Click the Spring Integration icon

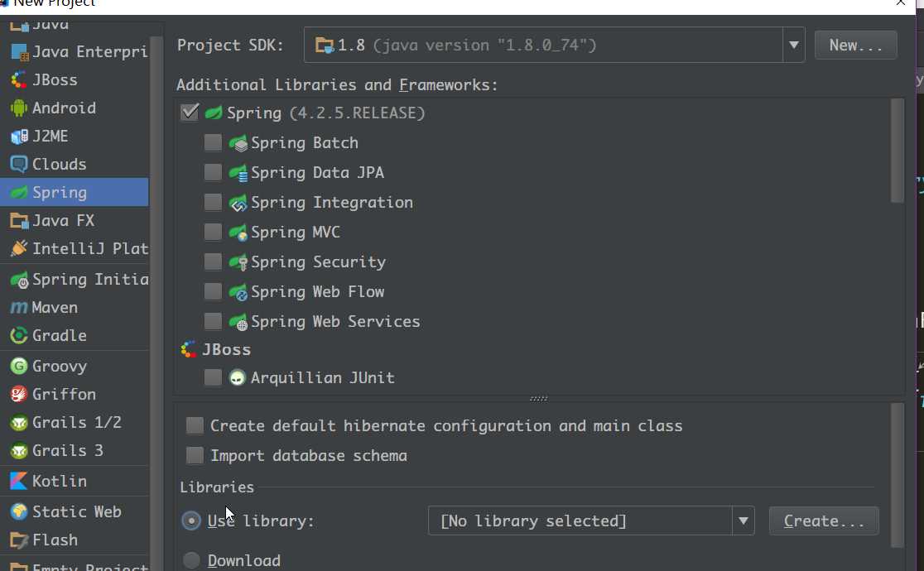pyautogui.click(x=238, y=203)
